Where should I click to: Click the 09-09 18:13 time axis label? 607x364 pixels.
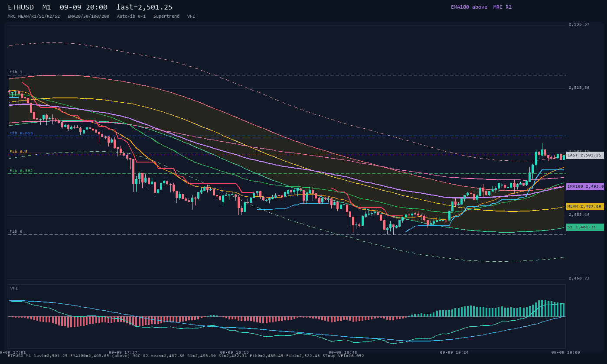235,352
